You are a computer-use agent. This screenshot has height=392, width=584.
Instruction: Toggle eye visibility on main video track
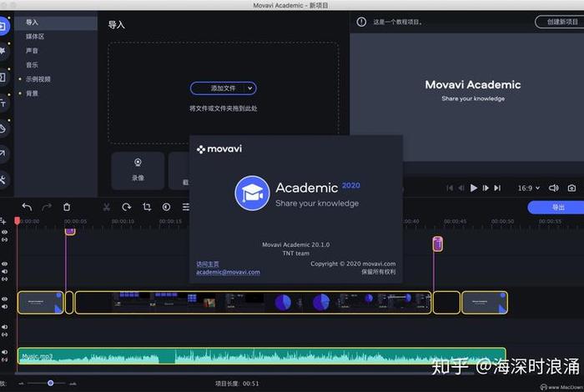pos(5,298)
